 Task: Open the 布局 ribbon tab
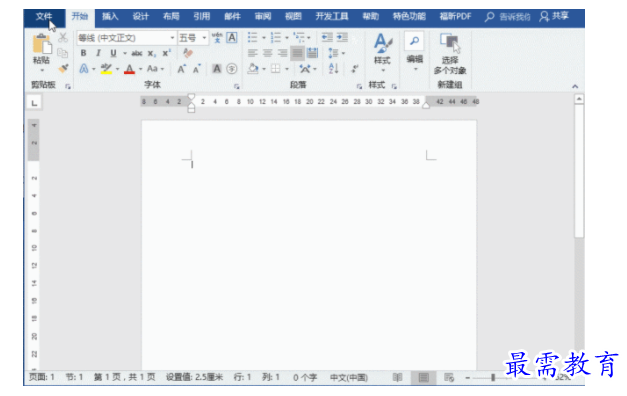click(171, 17)
